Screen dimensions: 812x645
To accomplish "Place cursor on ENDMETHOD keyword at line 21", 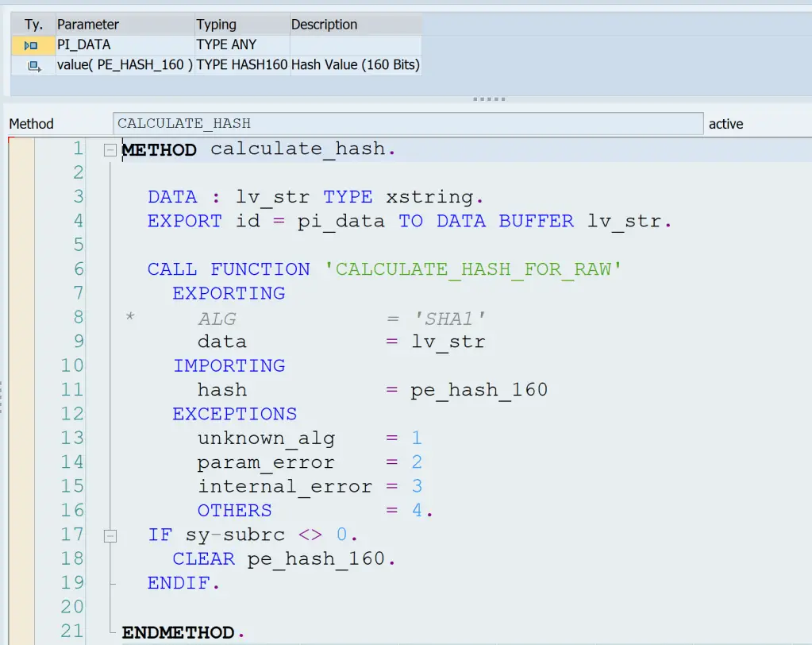I will [178, 632].
